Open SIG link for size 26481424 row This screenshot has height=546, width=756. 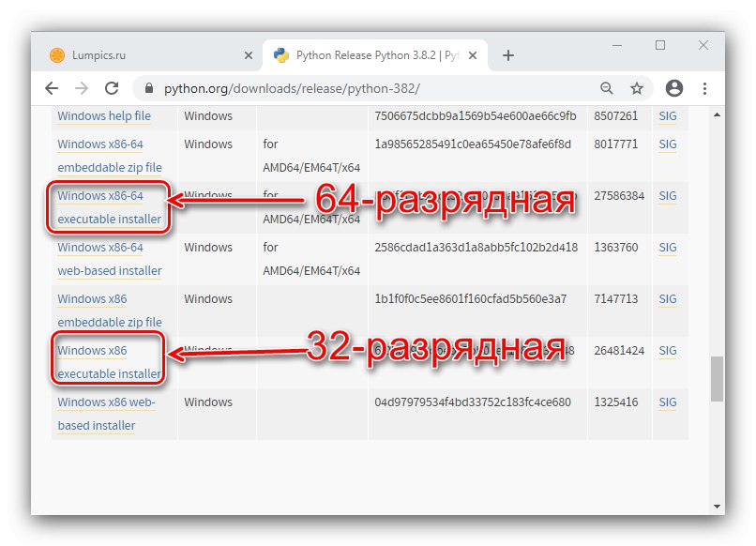click(668, 351)
